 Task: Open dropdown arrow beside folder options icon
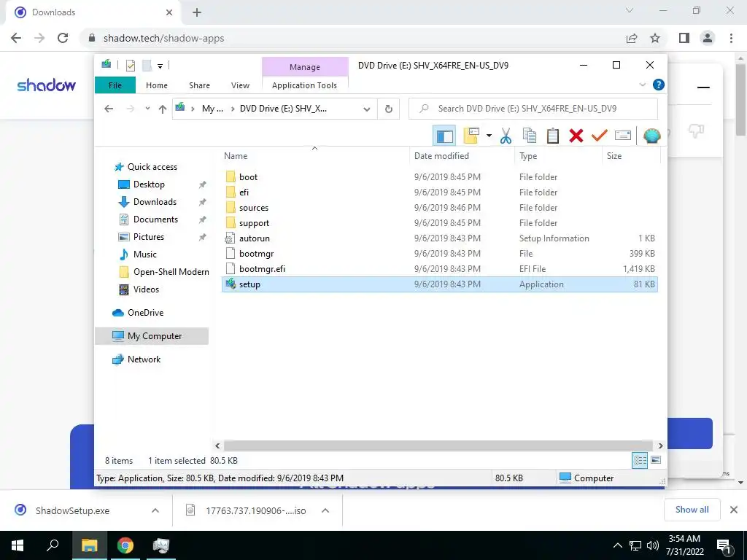point(489,136)
